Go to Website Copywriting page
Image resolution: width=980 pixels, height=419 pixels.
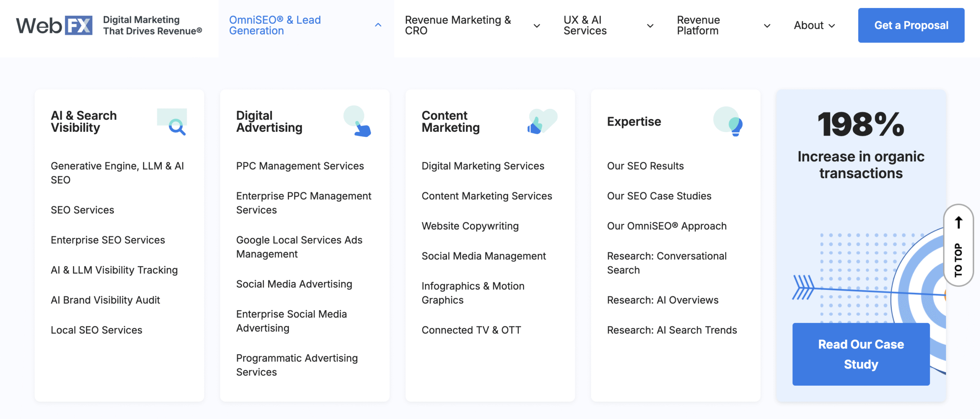pyautogui.click(x=470, y=226)
